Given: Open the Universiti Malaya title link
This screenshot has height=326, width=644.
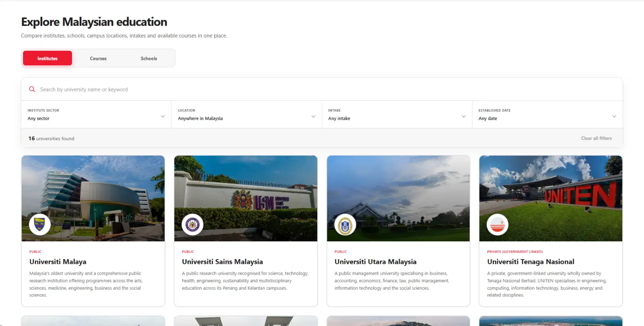Looking at the screenshot, I should click(x=58, y=262).
